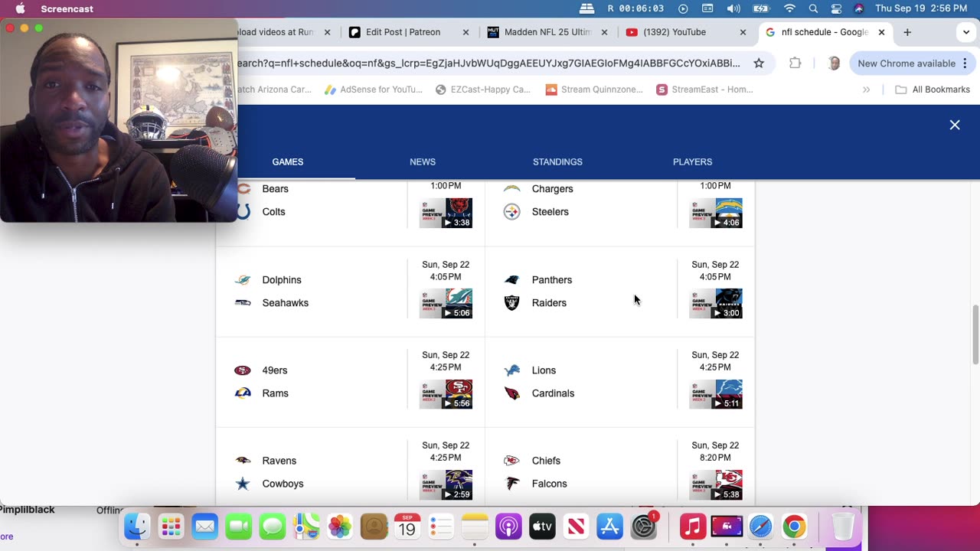The image size is (980, 551).
Task: Close the NFL schedule panel with X
Action: [955, 125]
